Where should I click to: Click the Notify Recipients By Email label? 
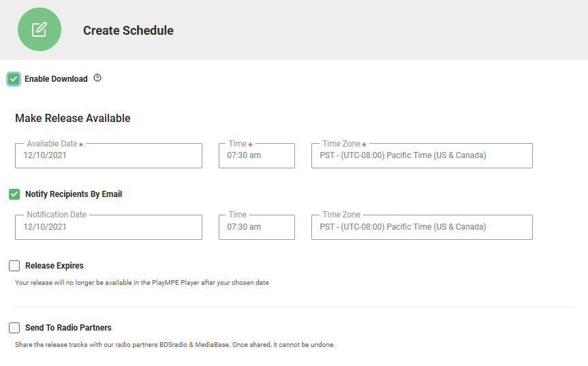coord(74,194)
